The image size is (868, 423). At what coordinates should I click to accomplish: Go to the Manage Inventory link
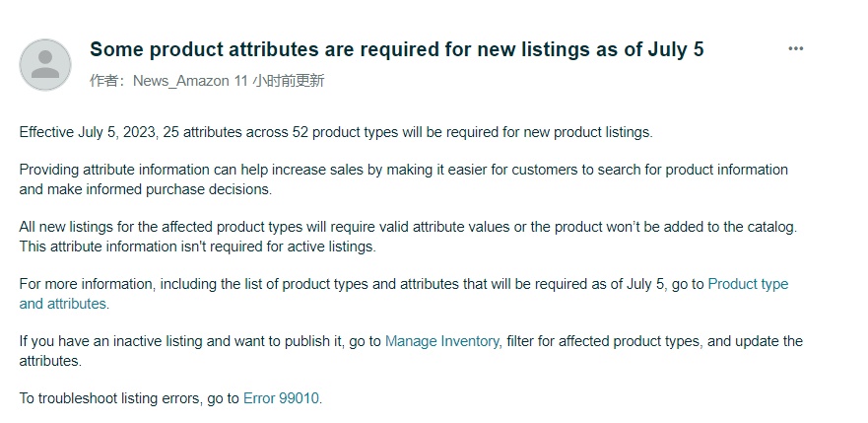(441, 341)
